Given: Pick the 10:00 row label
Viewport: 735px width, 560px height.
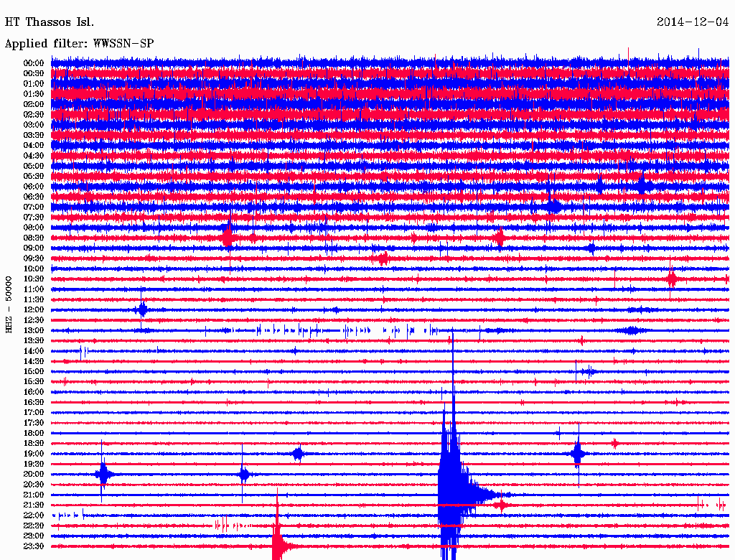Looking at the screenshot, I should [34, 269].
